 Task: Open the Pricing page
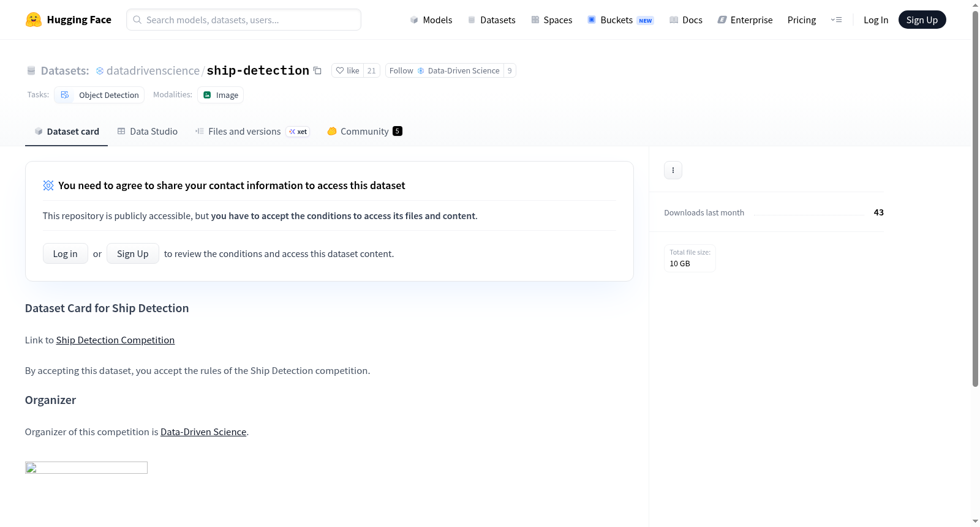(x=802, y=20)
